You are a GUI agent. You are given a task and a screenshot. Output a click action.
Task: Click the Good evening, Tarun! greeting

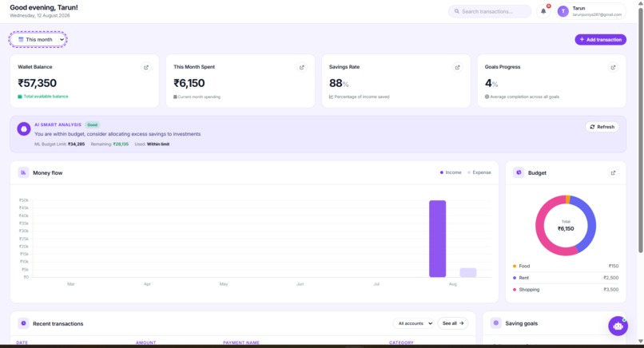coord(43,7)
